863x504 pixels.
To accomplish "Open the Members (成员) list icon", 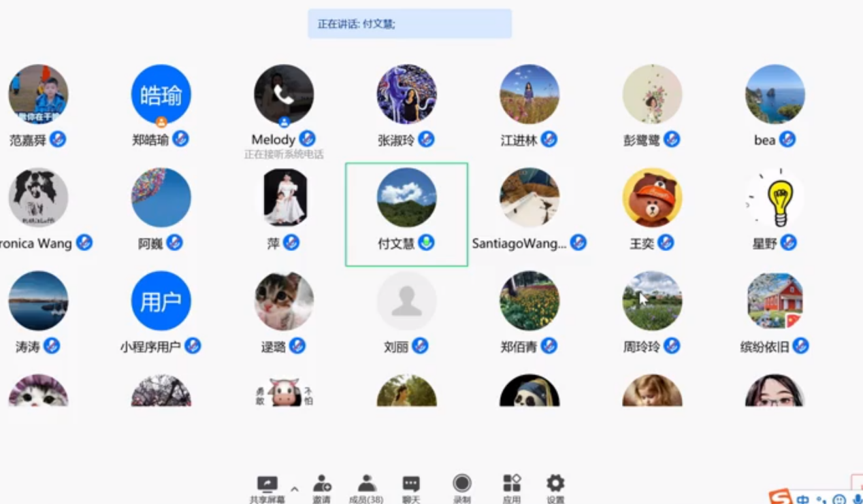I will click(x=367, y=484).
